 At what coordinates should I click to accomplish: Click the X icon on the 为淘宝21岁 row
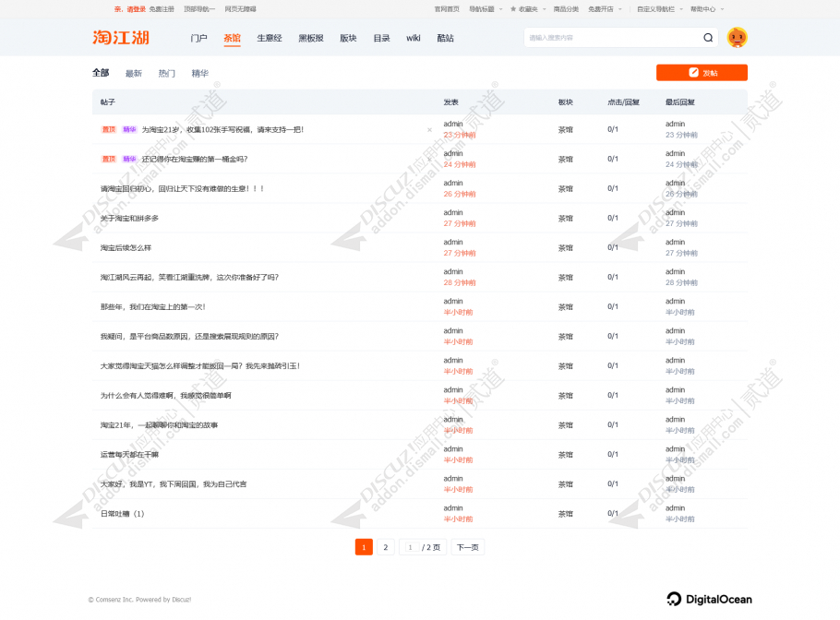(429, 130)
